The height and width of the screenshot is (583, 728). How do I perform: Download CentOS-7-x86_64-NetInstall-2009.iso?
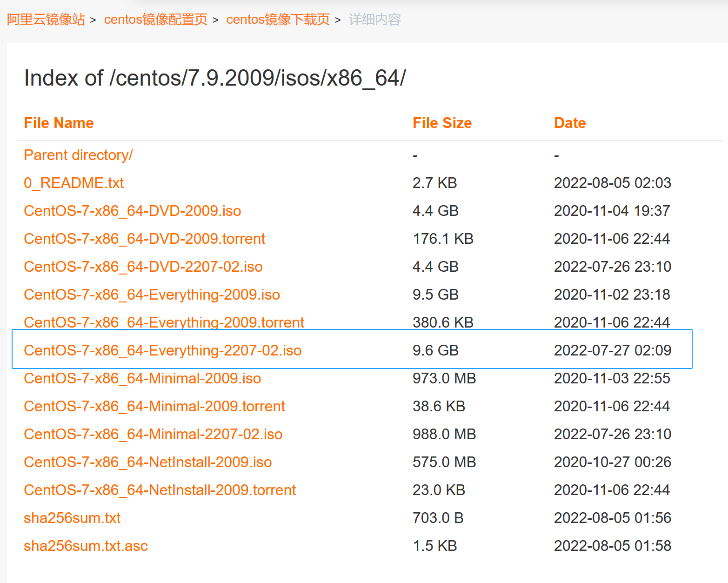(x=147, y=462)
